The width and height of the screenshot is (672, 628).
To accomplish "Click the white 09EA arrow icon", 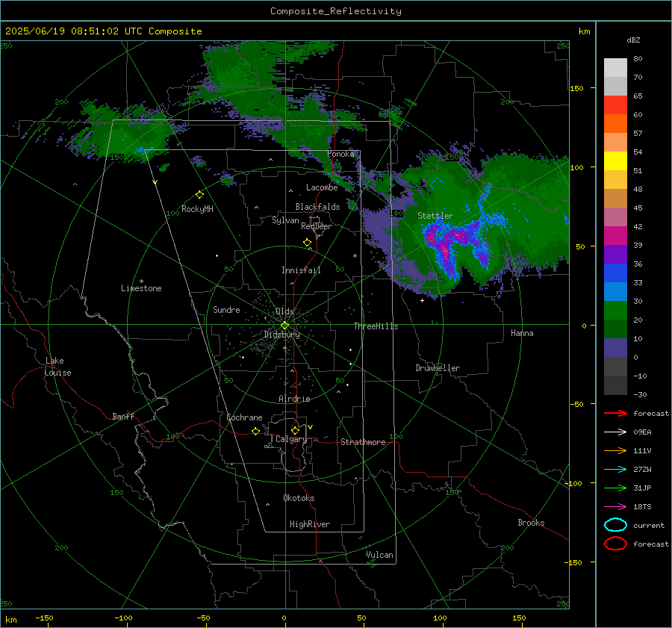I will pyautogui.click(x=615, y=432).
